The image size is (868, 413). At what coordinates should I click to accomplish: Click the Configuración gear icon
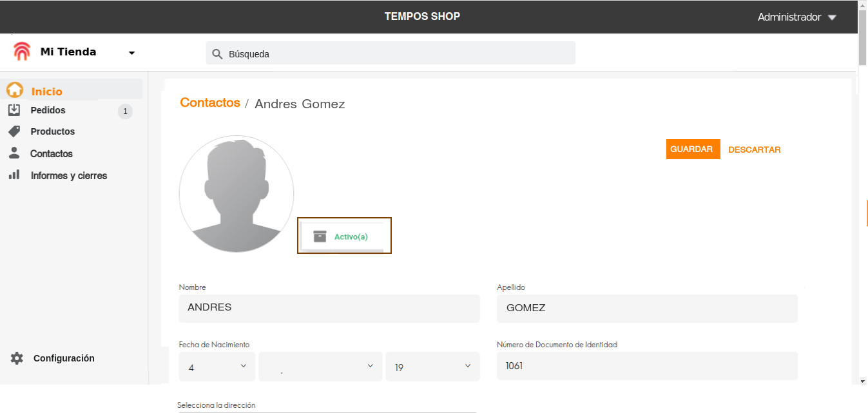tap(17, 358)
